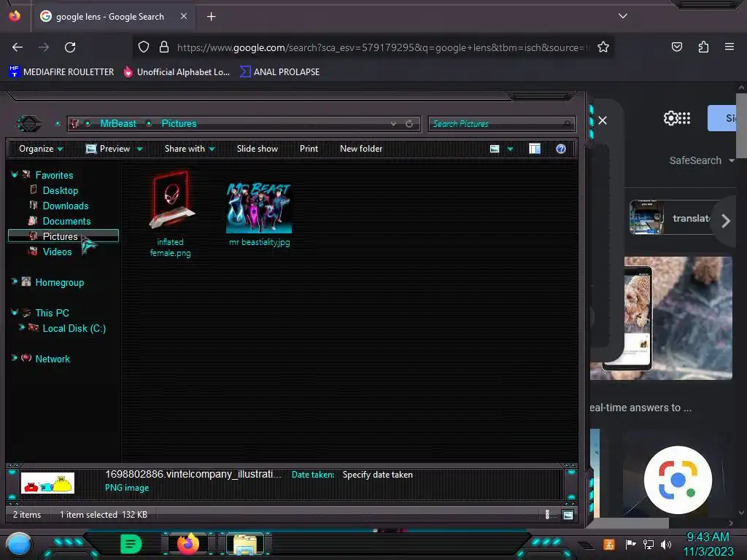
Task: Open the MEDIAFIRE ROULETTER bookmark
Action: (x=61, y=72)
